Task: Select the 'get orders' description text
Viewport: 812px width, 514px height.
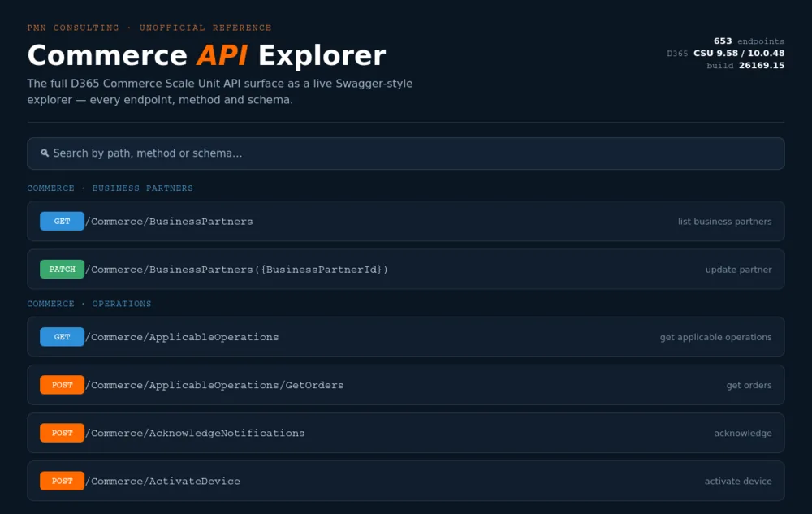Action: point(749,385)
